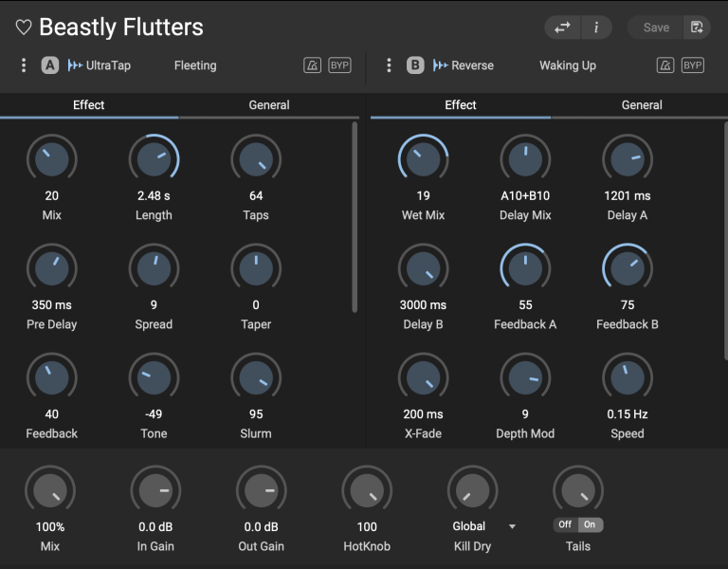The image size is (728, 569).
Task: Set Tails to Off
Action: click(565, 524)
